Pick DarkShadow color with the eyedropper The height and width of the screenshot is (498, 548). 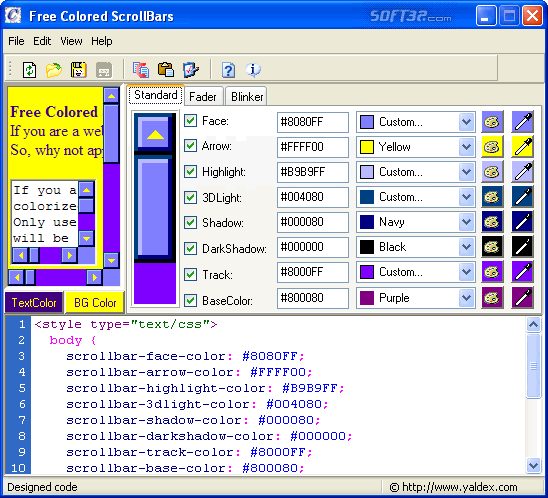[x=522, y=247]
